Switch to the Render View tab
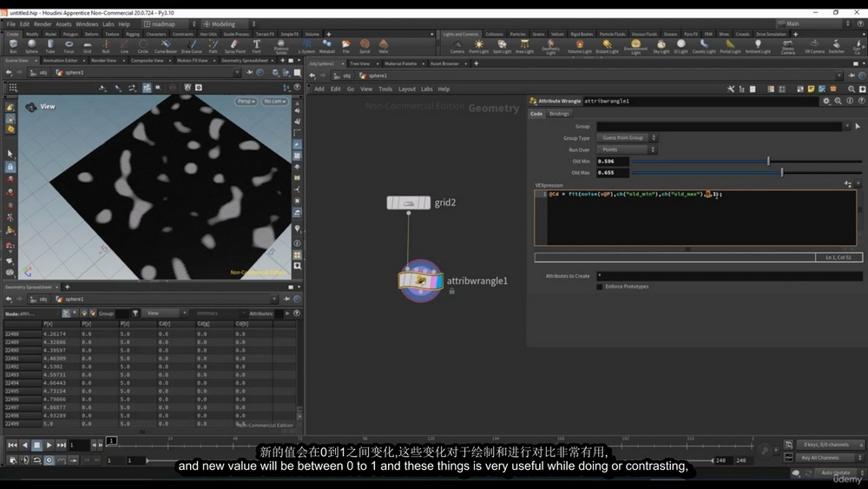 tap(103, 60)
